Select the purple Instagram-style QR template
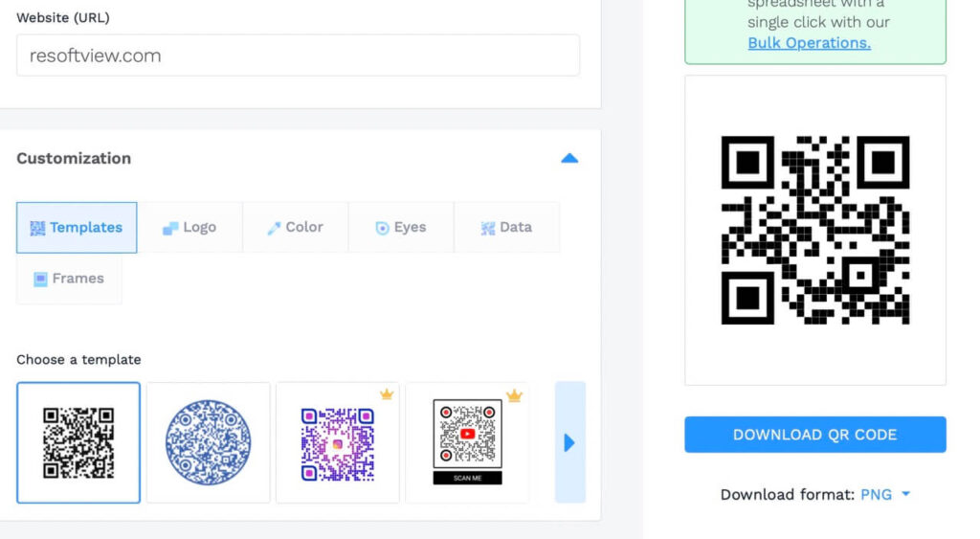Image resolution: width=980 pixels, height=539 pixels. (338, 442)
